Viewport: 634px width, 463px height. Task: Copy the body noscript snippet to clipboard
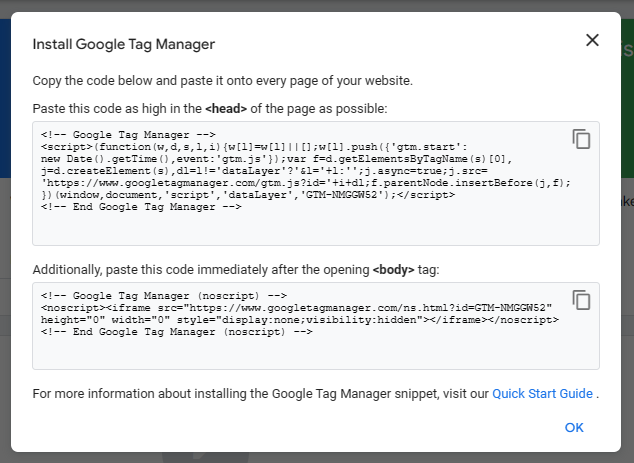[x=581, y=300]
